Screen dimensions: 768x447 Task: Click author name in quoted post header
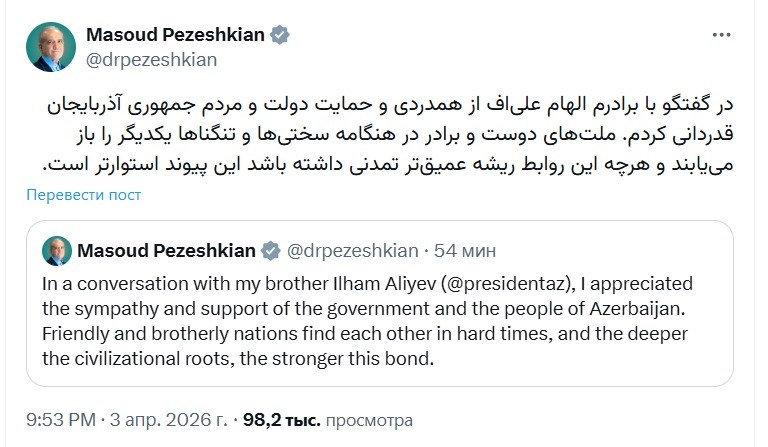click(x=167, y=249)
